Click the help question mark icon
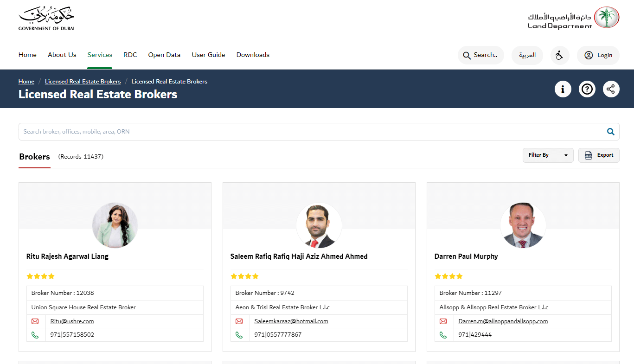The height and width of the screenshot is (364, 634). point(587,89)
